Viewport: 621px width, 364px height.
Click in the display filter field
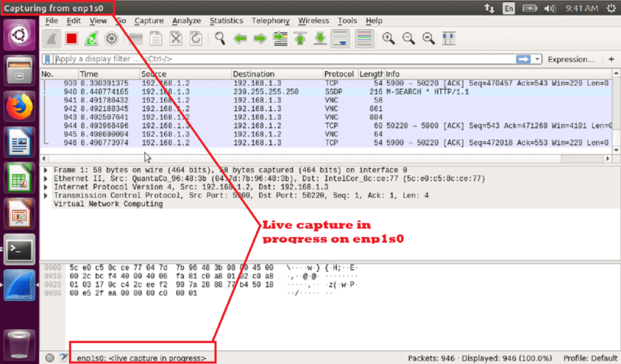[x=284, y=59]
